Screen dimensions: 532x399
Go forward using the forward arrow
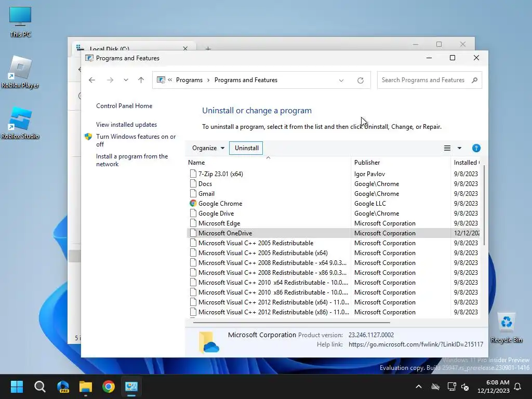(110, 80)
